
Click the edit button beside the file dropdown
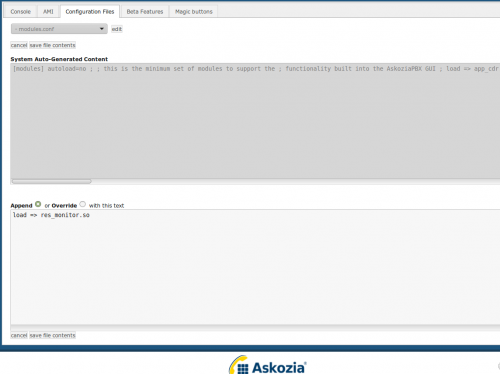coord(117,29)
